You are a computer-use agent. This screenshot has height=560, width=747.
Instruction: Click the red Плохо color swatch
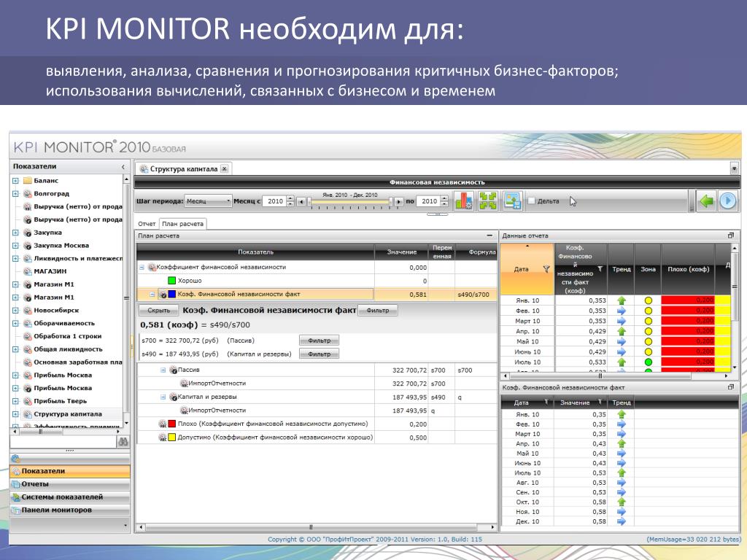[172, 424]
